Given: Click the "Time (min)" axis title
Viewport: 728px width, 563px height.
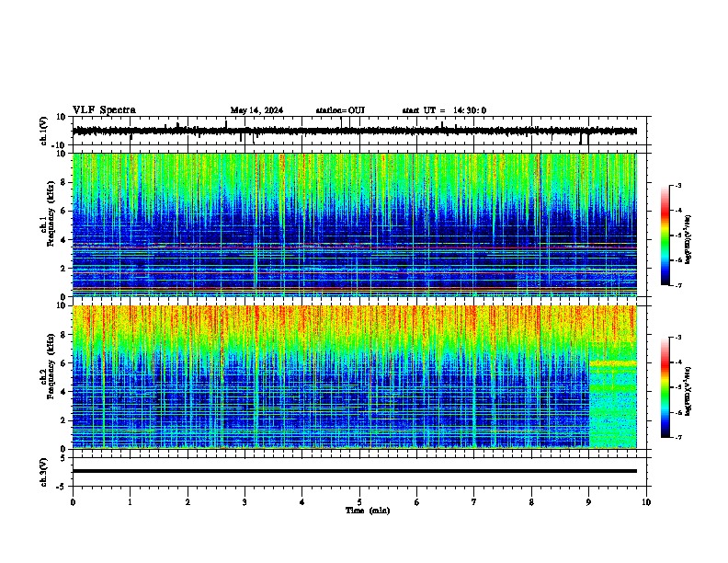Looking at the screenshot, I should tap(368, 511).
